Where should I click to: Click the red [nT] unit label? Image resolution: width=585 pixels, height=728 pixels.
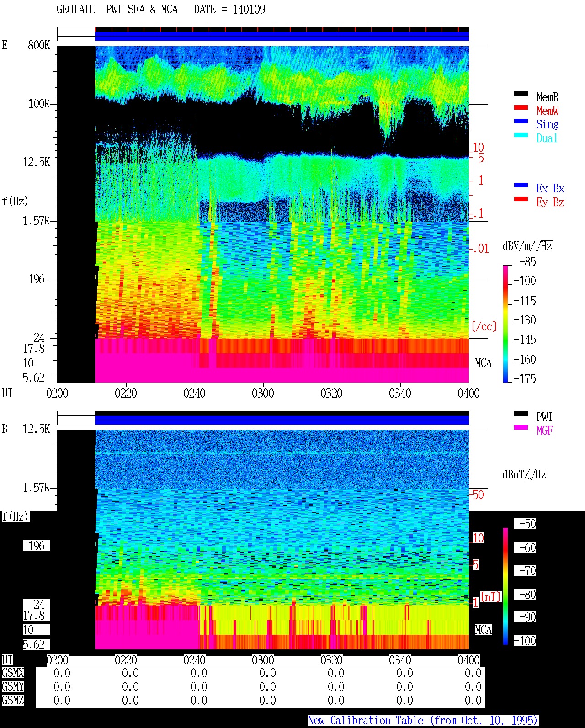(491, 597)
